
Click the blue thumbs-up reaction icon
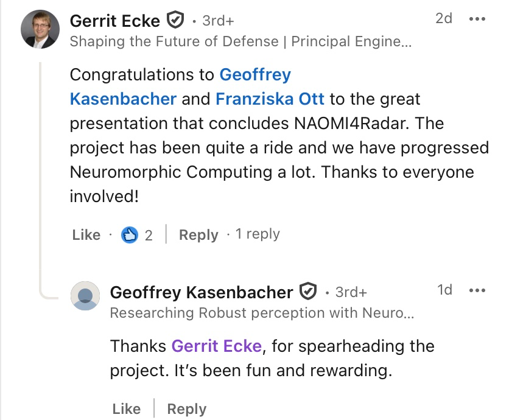pos(130,235)
